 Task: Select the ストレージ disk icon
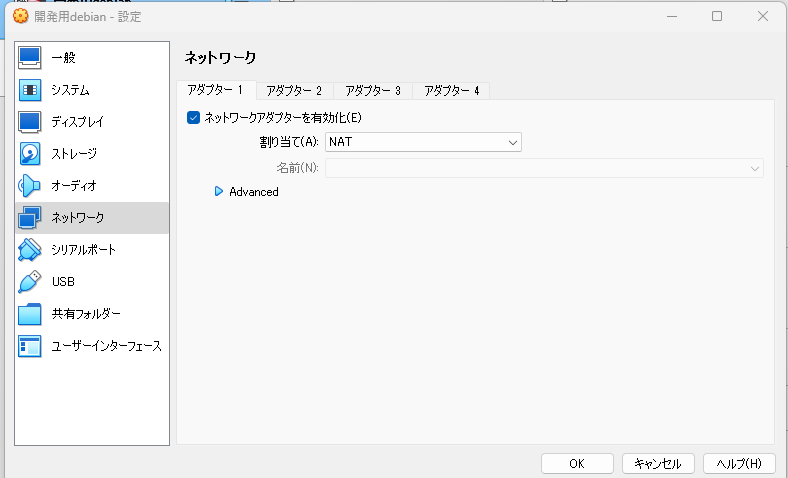pos(30,154)
